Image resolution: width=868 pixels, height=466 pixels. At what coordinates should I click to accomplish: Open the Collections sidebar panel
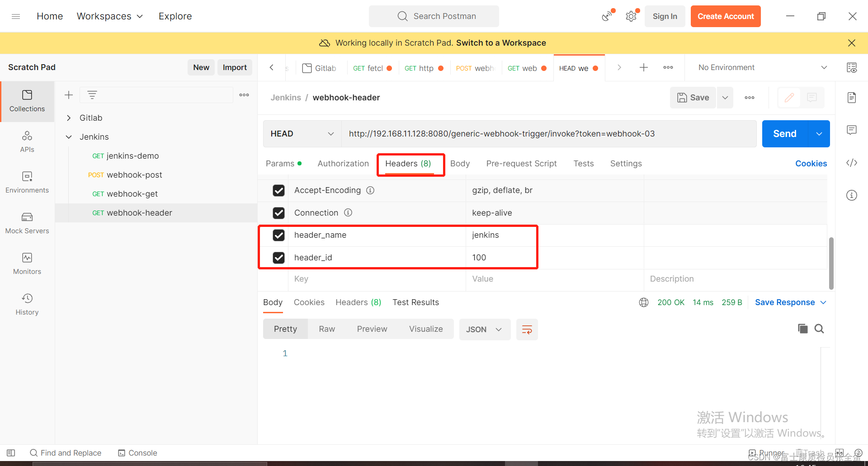pos(27,101)
